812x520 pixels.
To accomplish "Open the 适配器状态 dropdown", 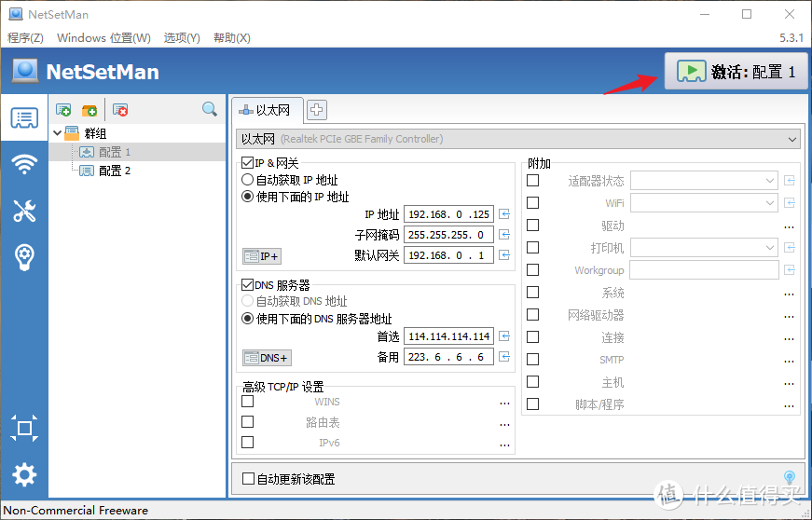I will pyautogui.click(x=704, y=181).
